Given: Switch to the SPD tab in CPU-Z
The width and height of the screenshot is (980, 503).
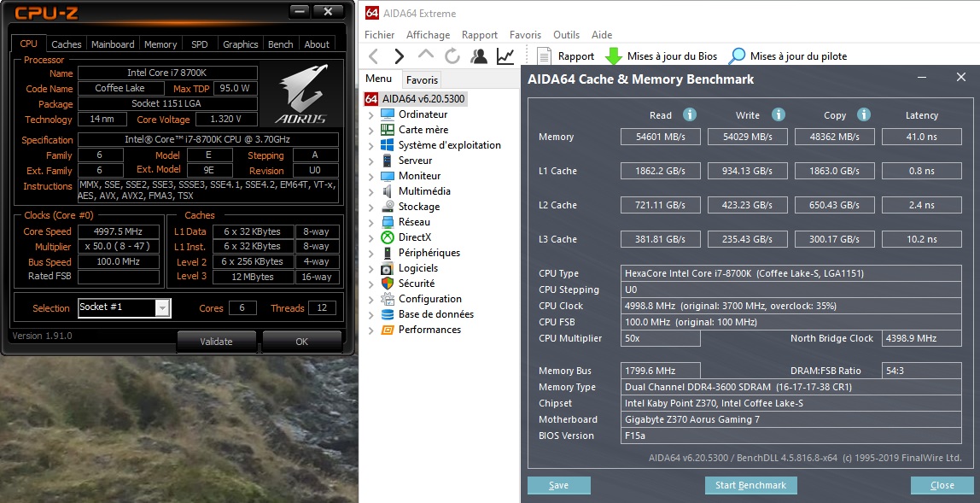Looking at the screenshot, I should tap(200, 44).
